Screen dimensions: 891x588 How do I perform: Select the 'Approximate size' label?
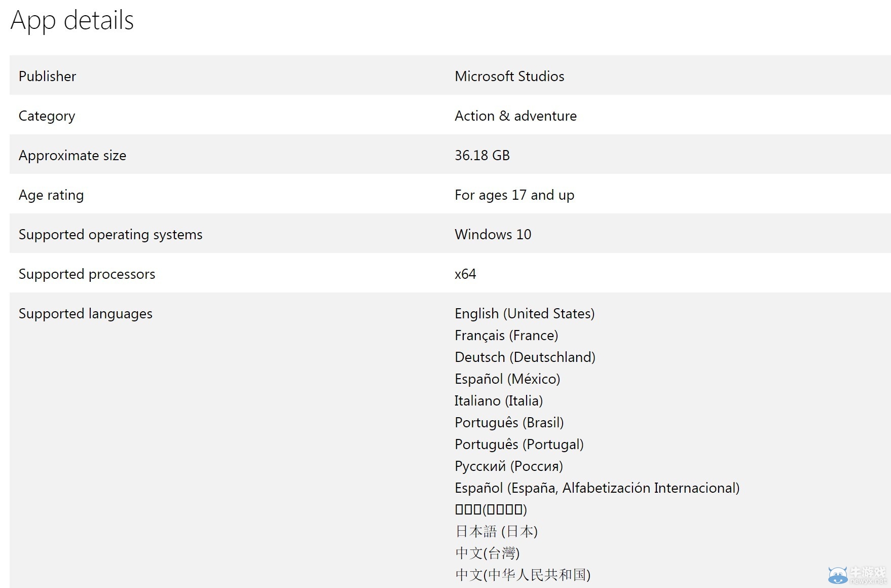[72, 156]
